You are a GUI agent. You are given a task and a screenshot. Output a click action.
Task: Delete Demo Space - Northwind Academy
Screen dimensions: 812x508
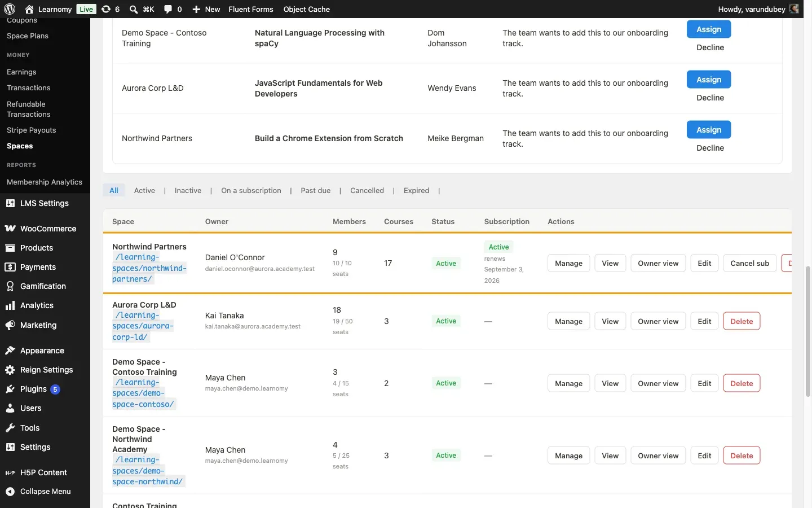coord(742,456)
